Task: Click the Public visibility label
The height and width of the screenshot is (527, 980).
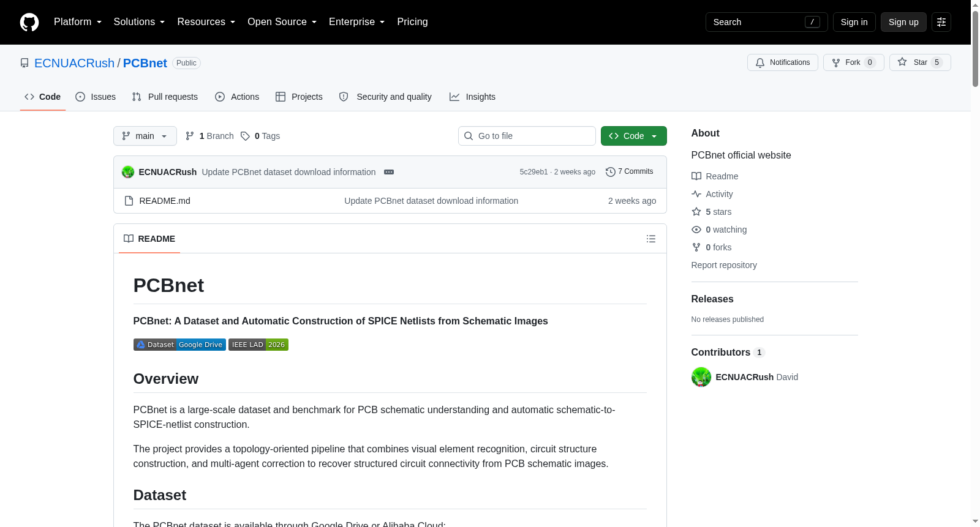Action: pos(186,63)
